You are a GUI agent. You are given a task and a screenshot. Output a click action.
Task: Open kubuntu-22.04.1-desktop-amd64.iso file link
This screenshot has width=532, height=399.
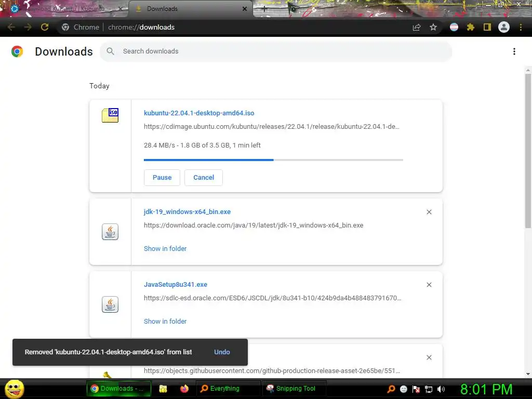tap(199, 113)
